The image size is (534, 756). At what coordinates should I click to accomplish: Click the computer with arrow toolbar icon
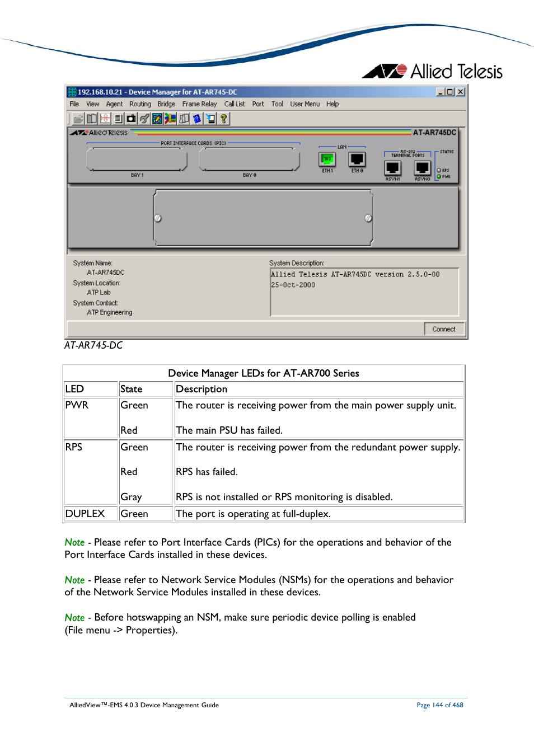(x=210, y=119)
